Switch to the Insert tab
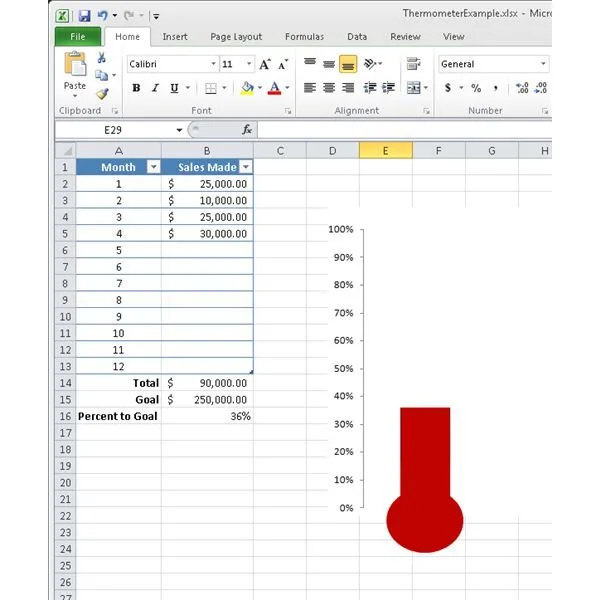 pyautogui.click(x=175, y=37)
